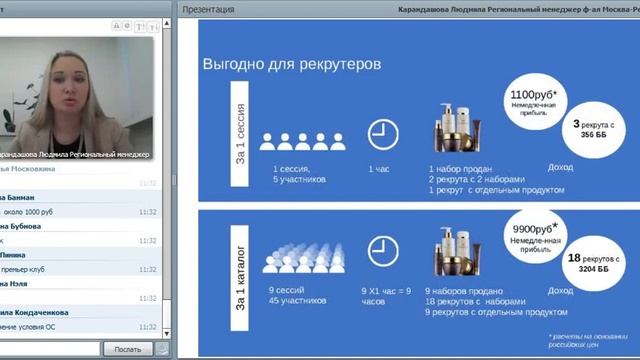Click the 'За 1 сессия' vertical label

[240, 134]
